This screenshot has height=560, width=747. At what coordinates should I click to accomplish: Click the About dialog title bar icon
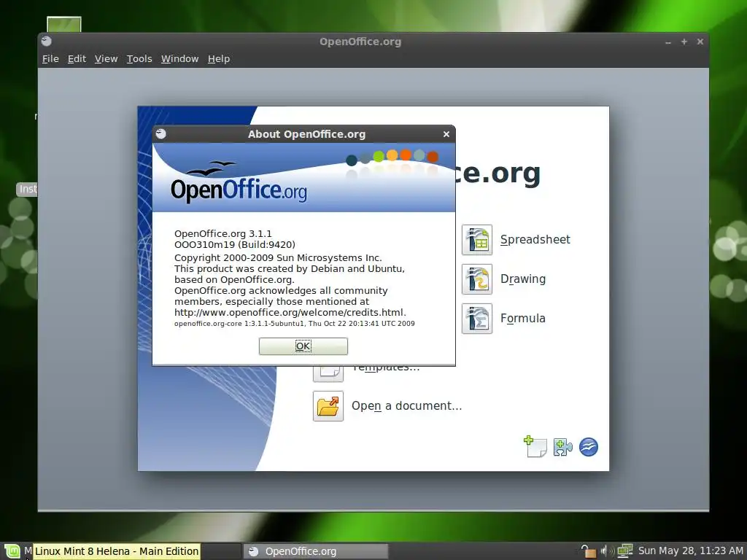(x=161, y=134)
